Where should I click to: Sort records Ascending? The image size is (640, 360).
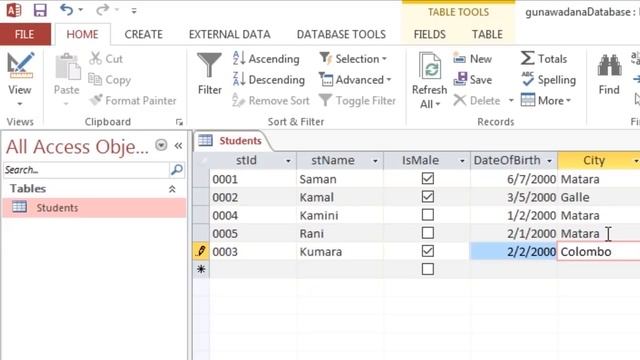266,59
